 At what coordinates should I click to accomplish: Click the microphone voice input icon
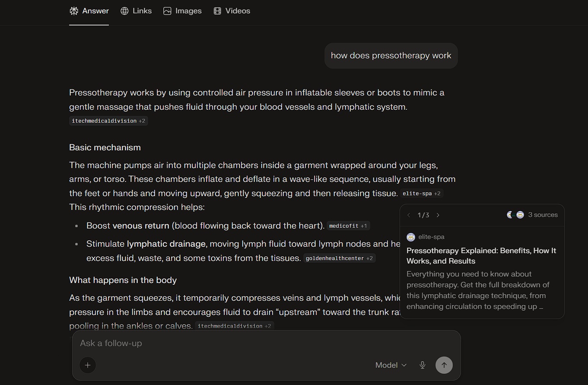423,365
